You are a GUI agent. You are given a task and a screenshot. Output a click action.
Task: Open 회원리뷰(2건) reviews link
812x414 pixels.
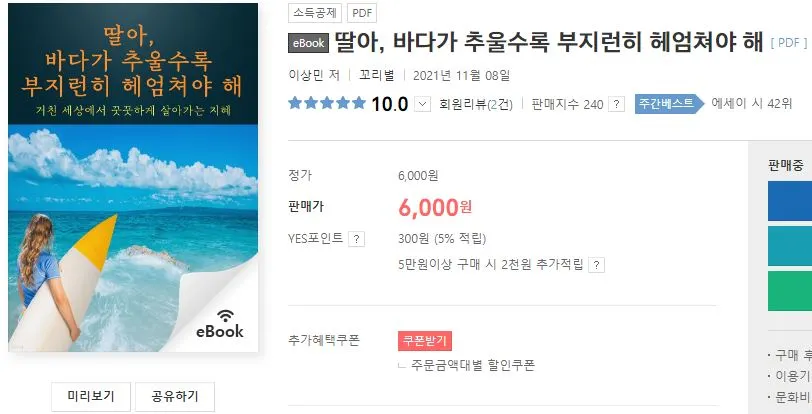click(x=475, y=105)
